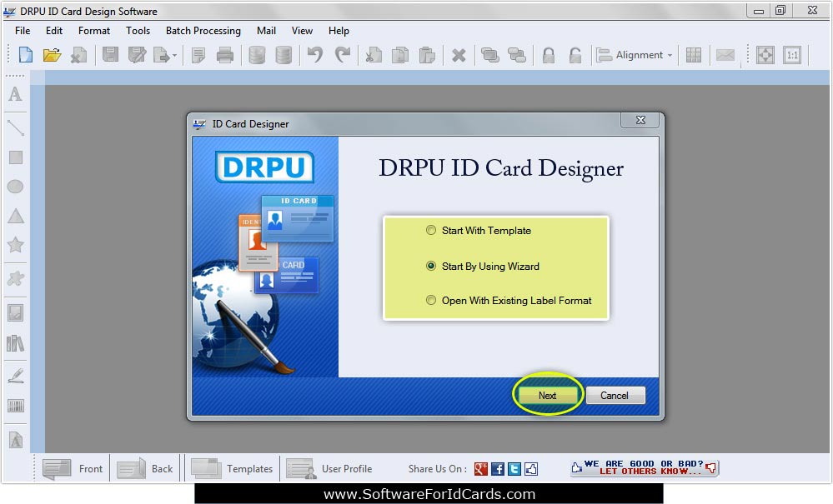Open the Alignment dropdown
833x504 pixels.
[x=635, y=55]
